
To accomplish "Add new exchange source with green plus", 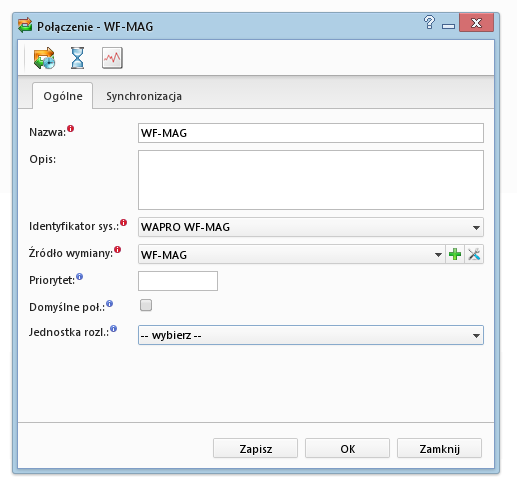I will coord(455,254).
